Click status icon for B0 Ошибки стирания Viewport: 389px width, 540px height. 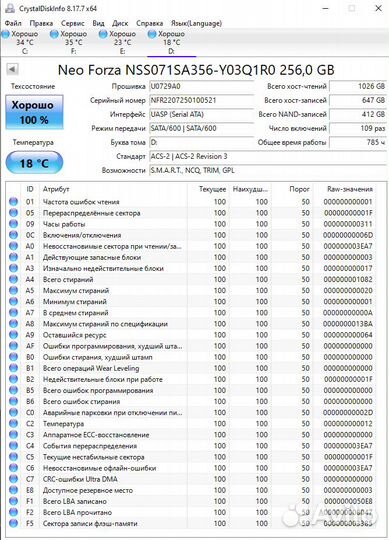13,357
